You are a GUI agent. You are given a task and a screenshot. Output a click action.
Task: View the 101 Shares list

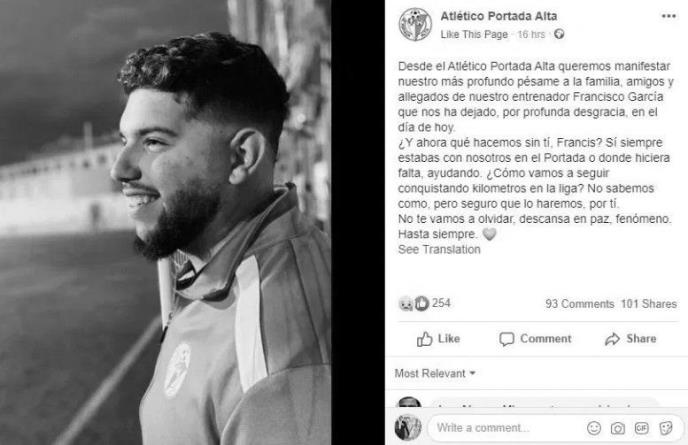[649, 304]
